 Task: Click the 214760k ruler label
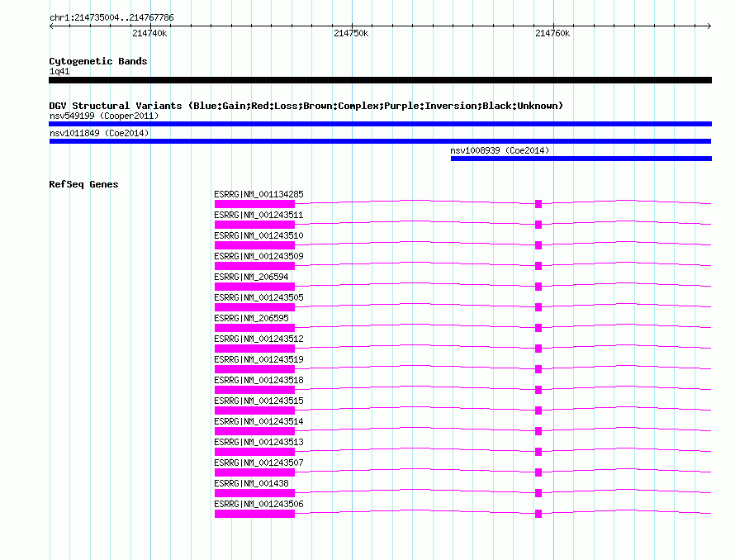click(552, 33)
